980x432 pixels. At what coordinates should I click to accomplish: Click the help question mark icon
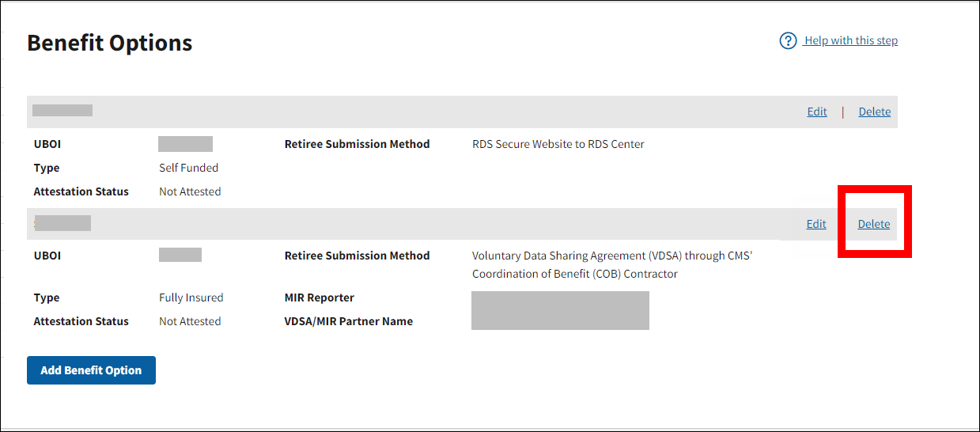coord(788,40)
